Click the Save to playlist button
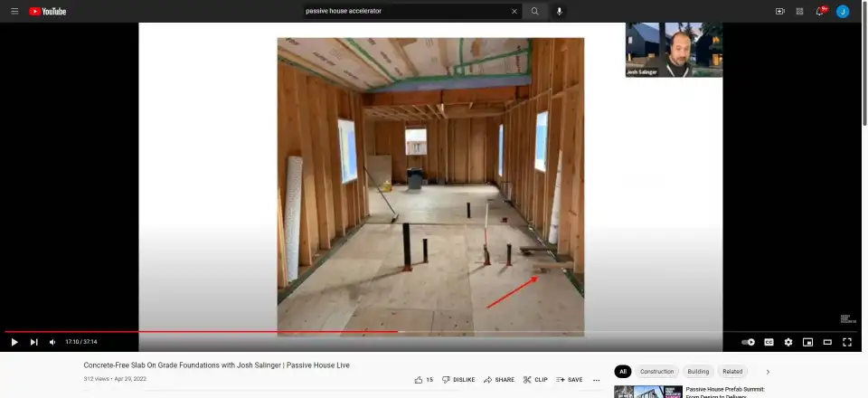 coord(570,380)
